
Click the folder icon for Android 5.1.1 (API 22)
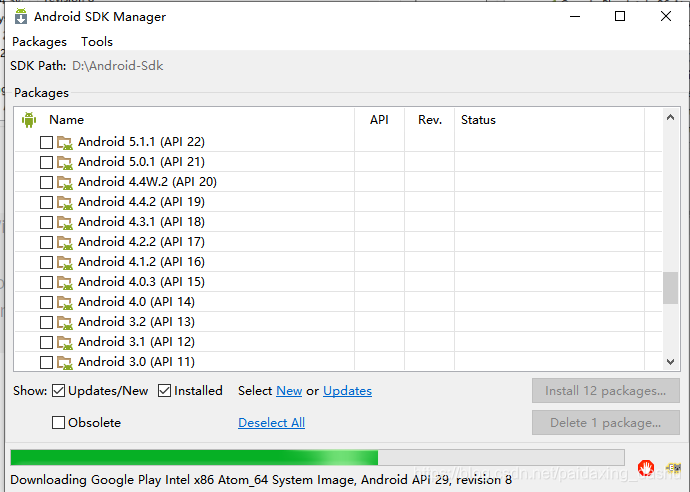pos(65,143)
